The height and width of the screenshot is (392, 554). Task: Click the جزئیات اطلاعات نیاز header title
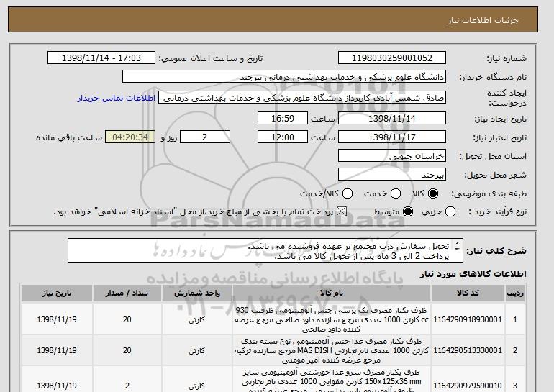pyautogui.click(x=483, y=20)
